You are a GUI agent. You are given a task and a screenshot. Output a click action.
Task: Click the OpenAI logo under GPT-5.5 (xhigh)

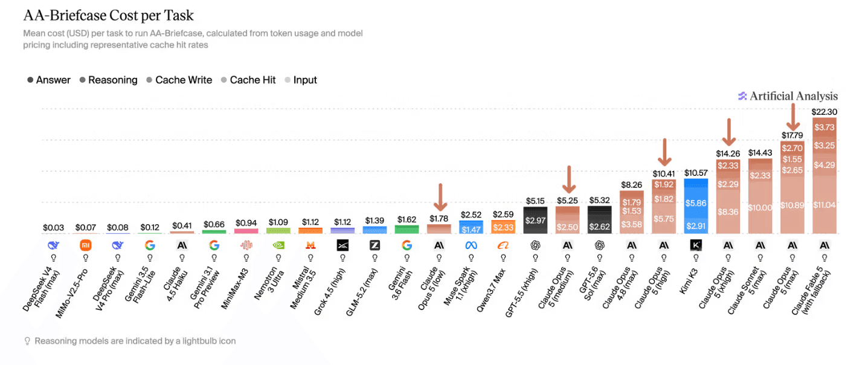[535, 245]
